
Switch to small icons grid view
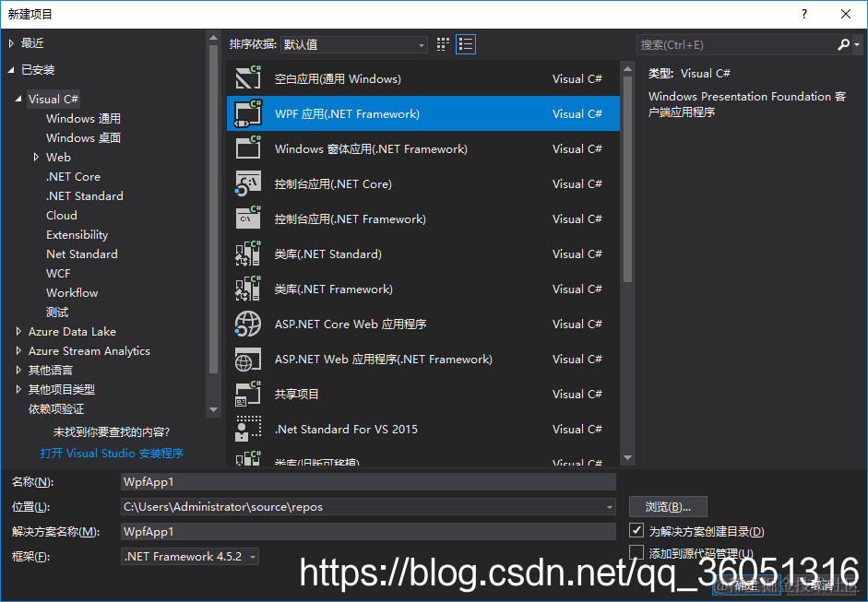click(443, 44)
